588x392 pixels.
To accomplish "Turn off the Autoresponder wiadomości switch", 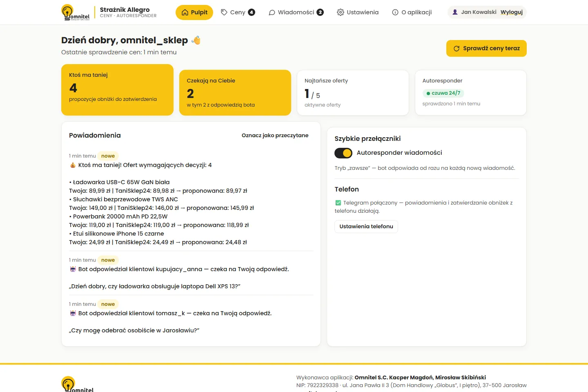I will pos(343,153).
